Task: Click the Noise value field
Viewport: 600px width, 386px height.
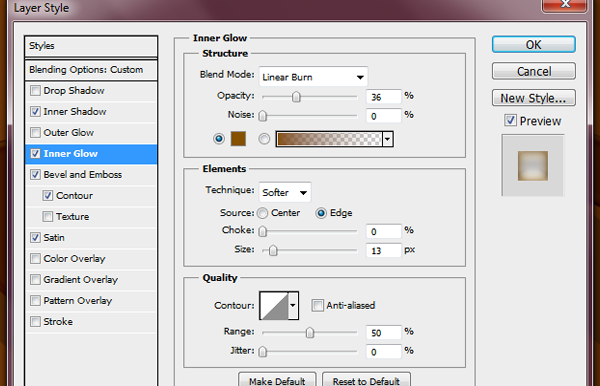Action: point(383,116)
